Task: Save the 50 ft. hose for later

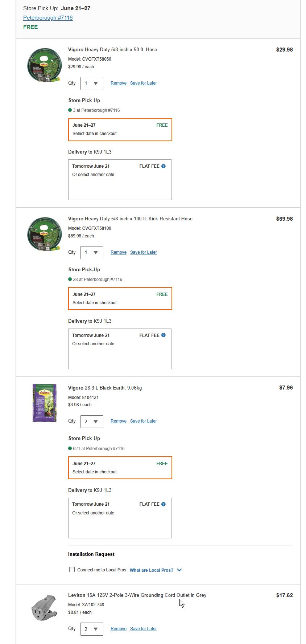Action: pos(143,83)
